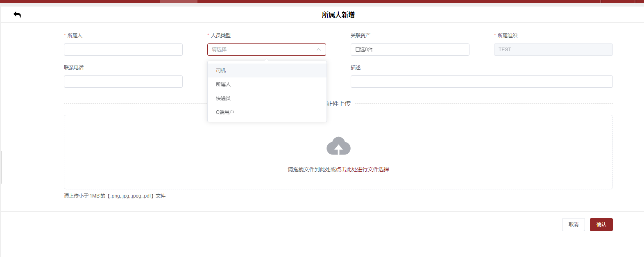Viewport: 644px width, 257px height.
Task: Collapse the 人员类型 dropdown via chevron arrow
Action: [318, 50]
